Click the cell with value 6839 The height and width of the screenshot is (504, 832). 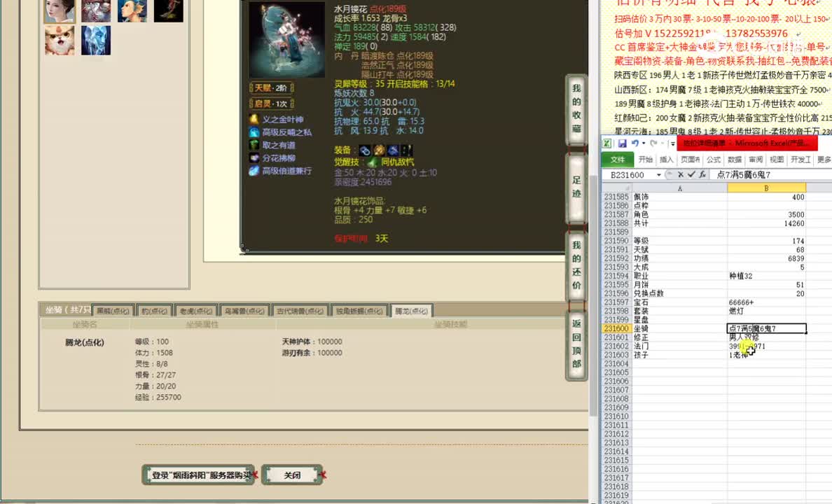tap(766, 258)
